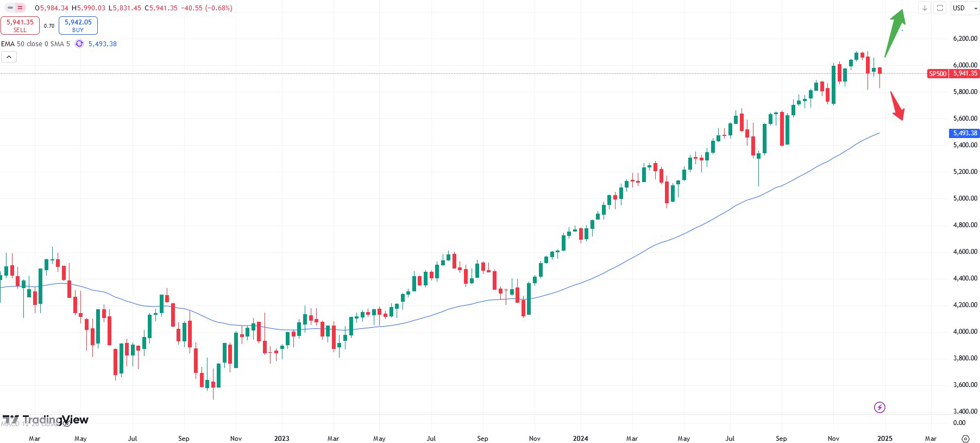Image resolution: width=980 pixels, height=443 pixels.
Task: Select the red downward arrow drawing
Action: coord(897,106)
